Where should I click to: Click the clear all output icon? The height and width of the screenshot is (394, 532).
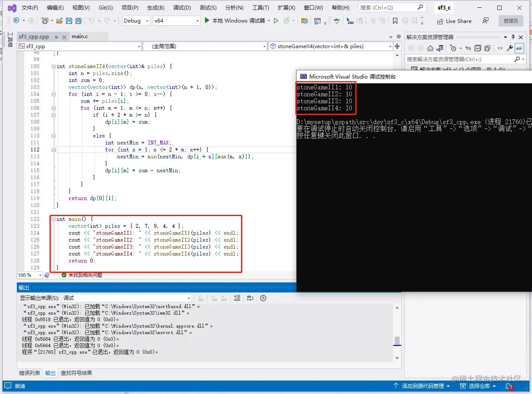point(237,298)
